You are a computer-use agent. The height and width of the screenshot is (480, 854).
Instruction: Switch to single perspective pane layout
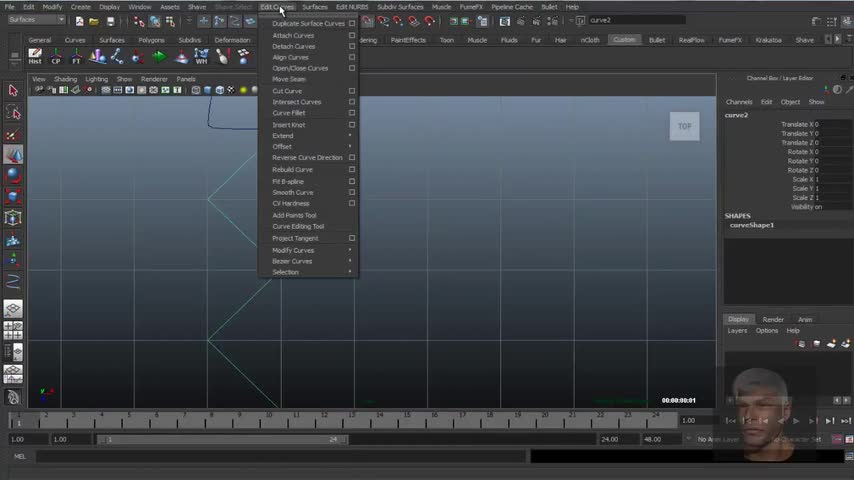pos(13,309)
